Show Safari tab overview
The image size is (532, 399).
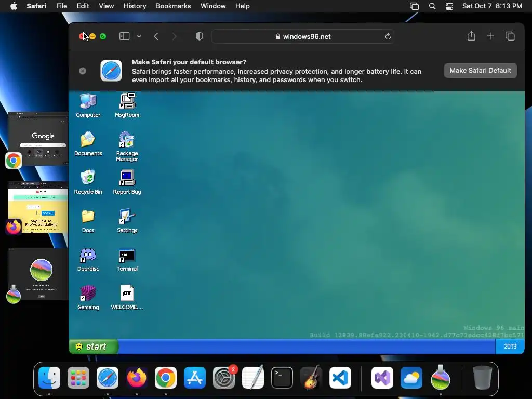pos(510,36)
